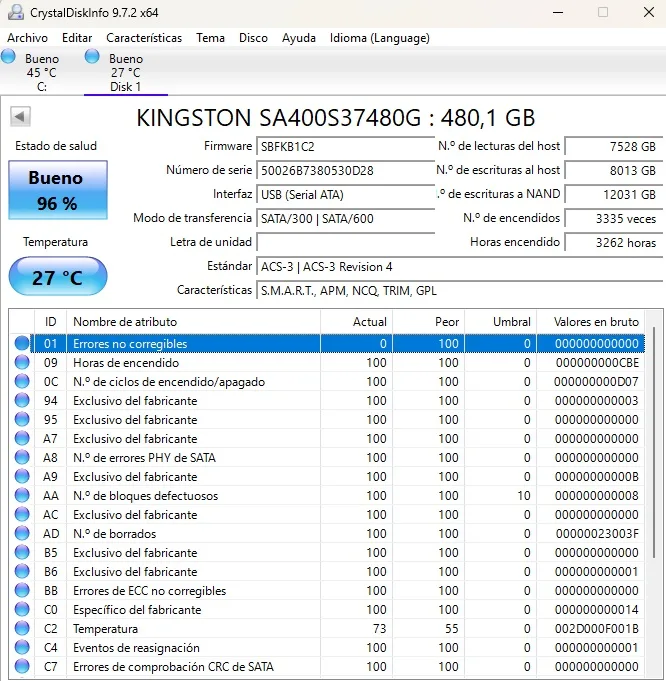Click the CrystalDiskInfo app icon in title bar
The width and height of the screenshot is (666, 681).
[x=16, y=12]
